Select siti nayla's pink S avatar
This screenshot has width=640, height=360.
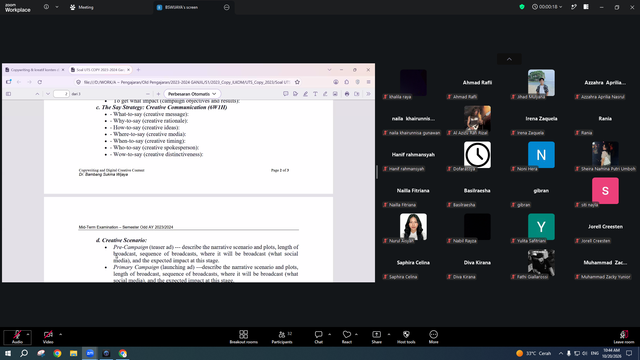pyautogui.click(x=605, y=191)
